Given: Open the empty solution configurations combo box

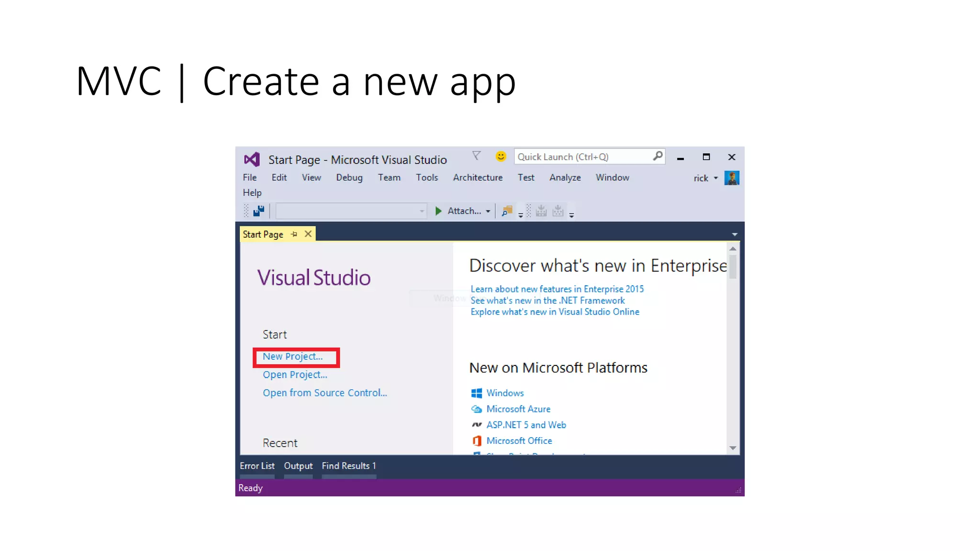Looking at the screenshot, I should (x=351, y=211).
